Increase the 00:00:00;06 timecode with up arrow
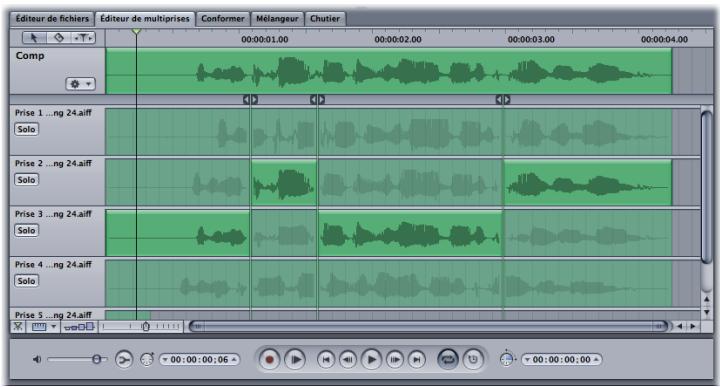The width and height of the screenshot is (720, 387). 234,359
